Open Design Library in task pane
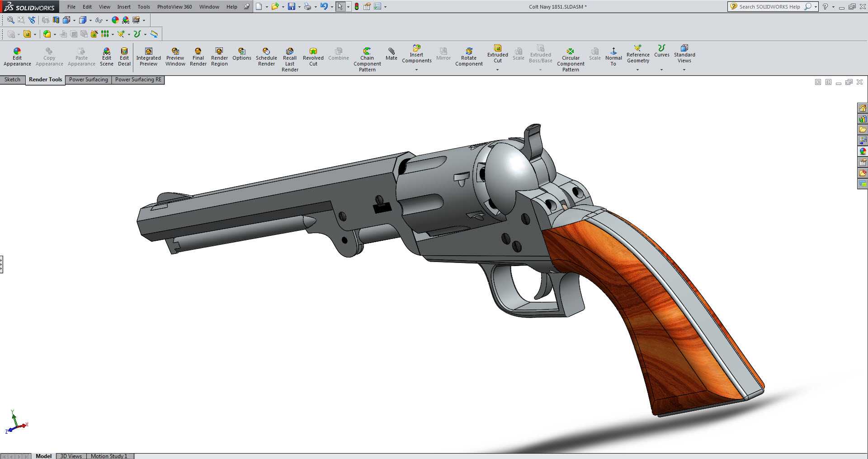This screenshot has width=868, height=459. [x=863, y=119]
